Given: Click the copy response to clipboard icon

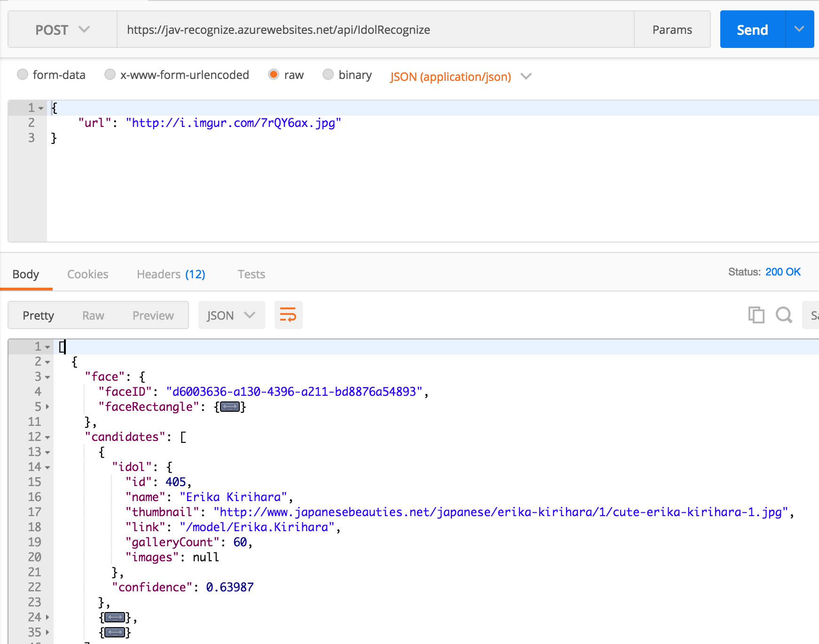Looking at the screenshot, I should point(756,315).
